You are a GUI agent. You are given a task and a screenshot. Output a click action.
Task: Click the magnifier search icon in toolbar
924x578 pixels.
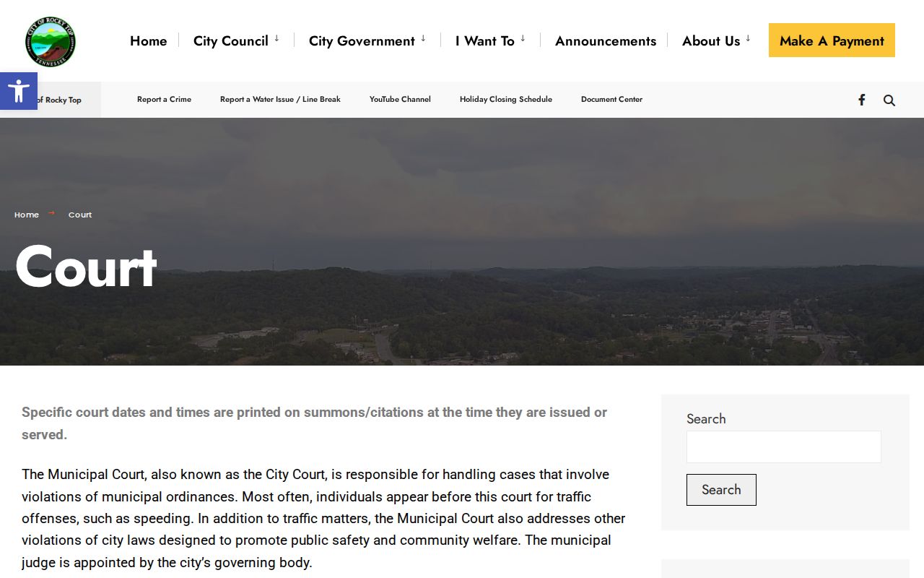pos(889,100)
